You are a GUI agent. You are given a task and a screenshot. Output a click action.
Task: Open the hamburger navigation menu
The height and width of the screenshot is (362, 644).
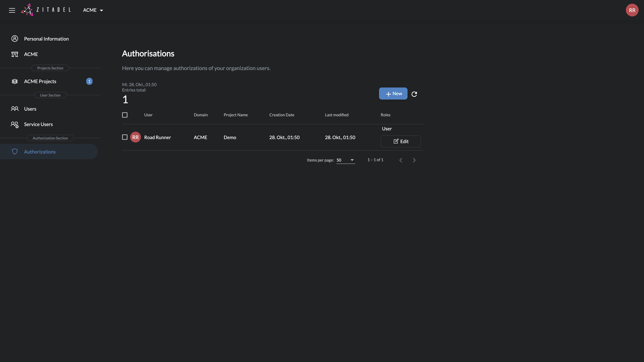click(x=12, y=10)
